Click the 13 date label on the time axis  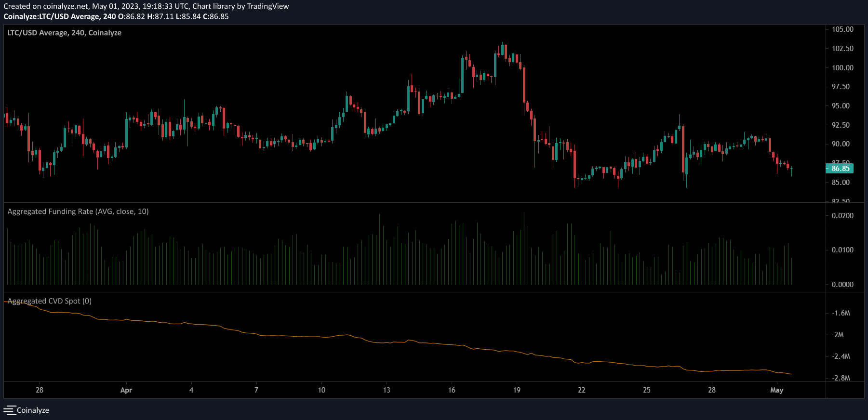(387, 390)
